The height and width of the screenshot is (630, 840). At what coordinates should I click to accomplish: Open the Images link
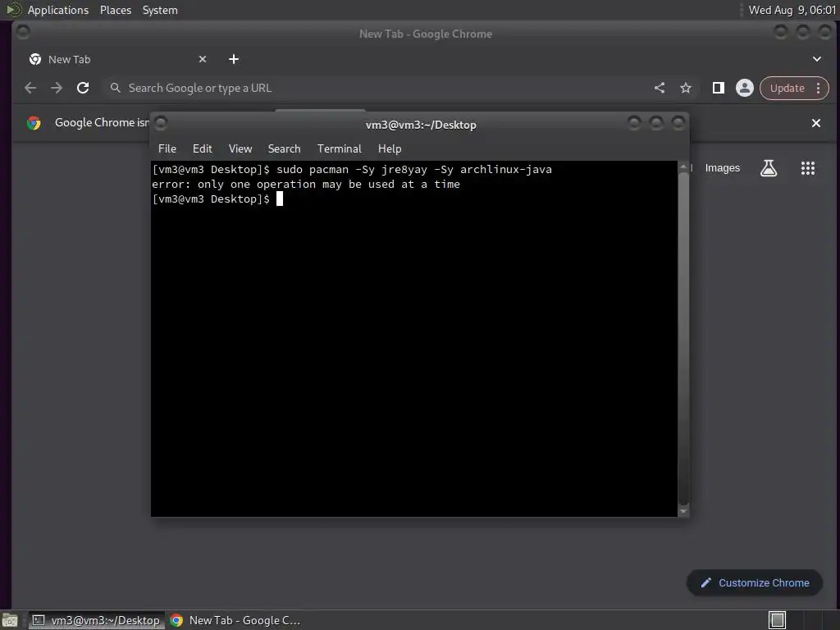(722, 168)
